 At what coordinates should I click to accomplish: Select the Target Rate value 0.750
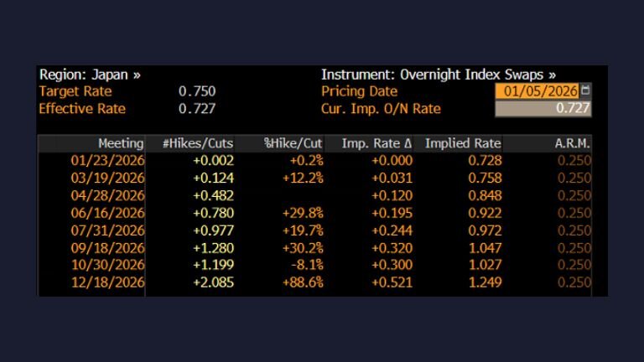197,91
